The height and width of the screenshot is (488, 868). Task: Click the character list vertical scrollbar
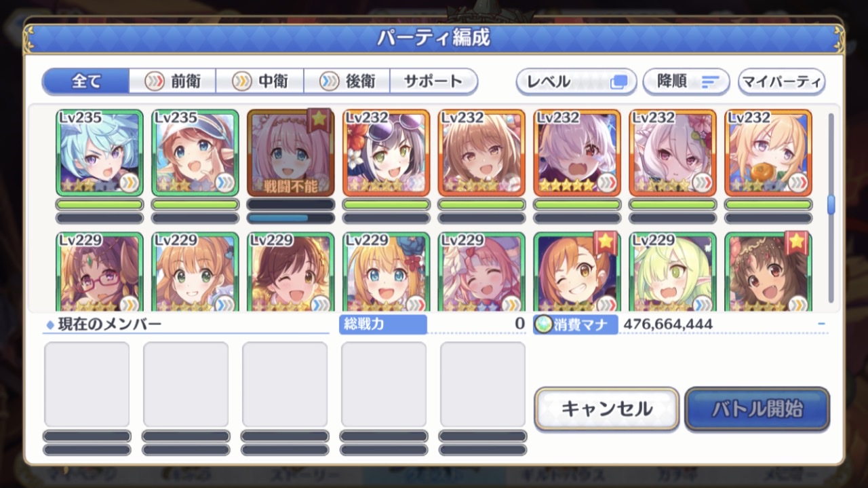point(831,208)
